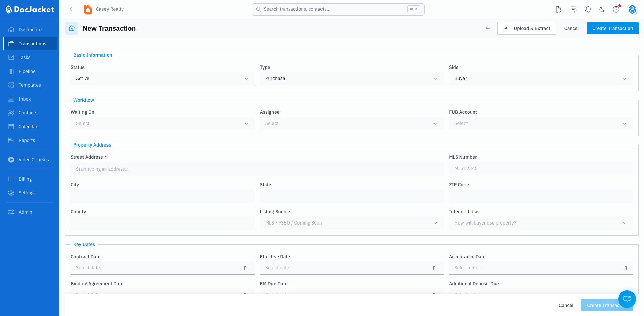Click the Pipeline icon in sidebar
644x316 pixels.
11,71
